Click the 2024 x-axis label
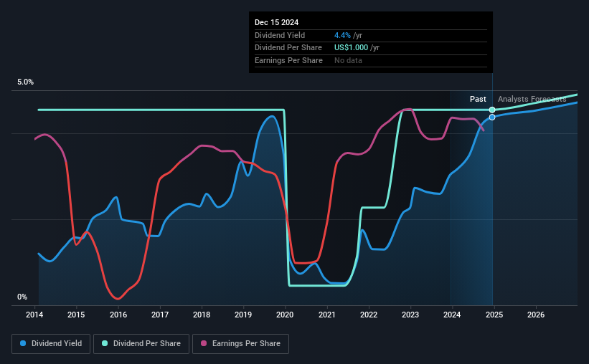 (x=452, y=315)
